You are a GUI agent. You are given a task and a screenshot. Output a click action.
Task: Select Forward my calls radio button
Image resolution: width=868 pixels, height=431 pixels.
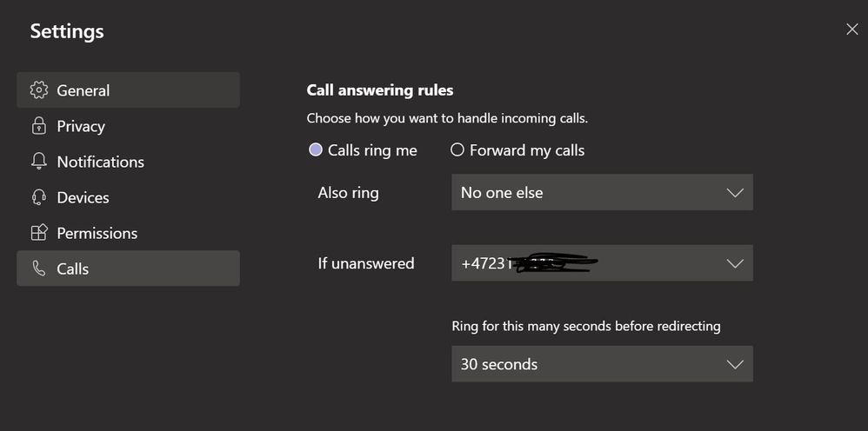tap(457, 150)
